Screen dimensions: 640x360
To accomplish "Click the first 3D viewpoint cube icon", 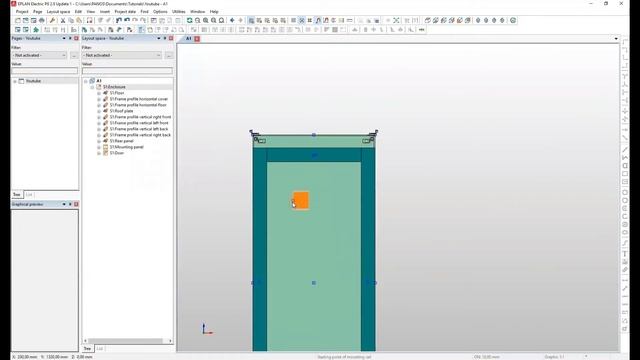I will pos(428,20).
